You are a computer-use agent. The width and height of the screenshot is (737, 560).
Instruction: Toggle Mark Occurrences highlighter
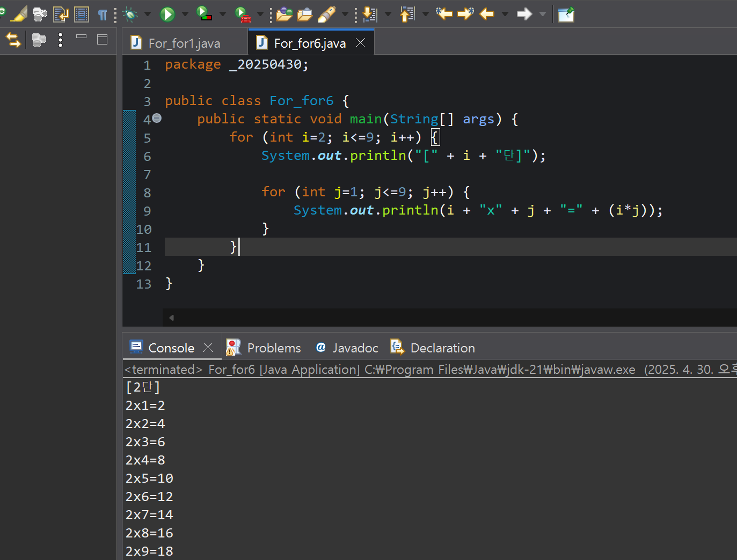pyautogui.click(x=19, y=14)
